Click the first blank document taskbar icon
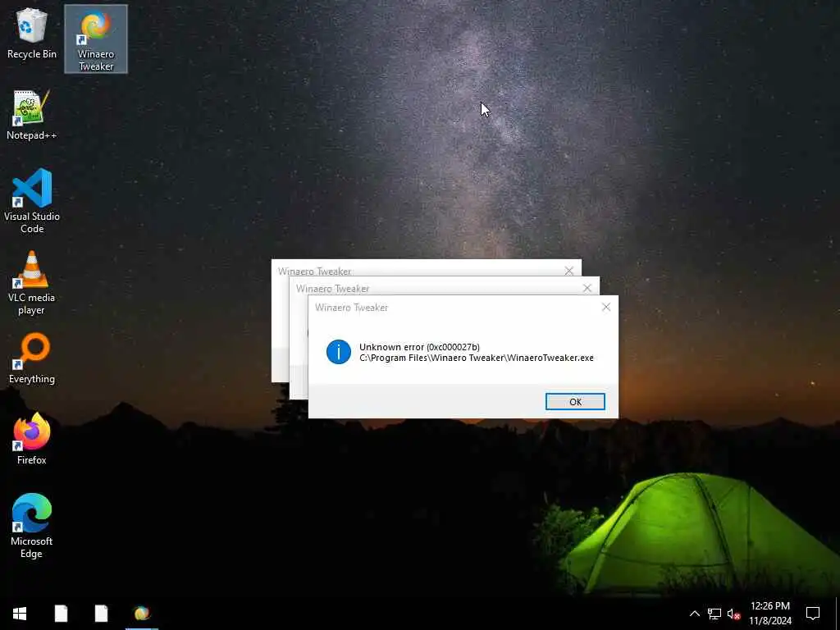 tap(61, 614)
